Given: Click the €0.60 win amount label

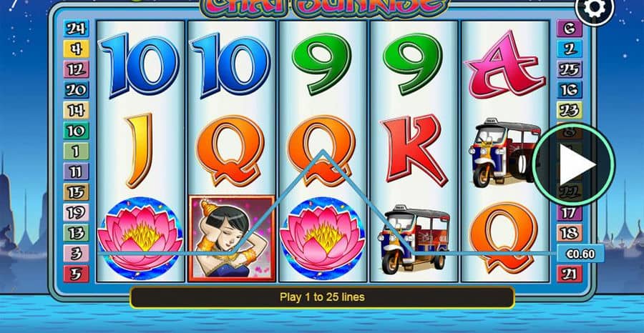Looking at the screenshot, I should [x=580, y=254].
